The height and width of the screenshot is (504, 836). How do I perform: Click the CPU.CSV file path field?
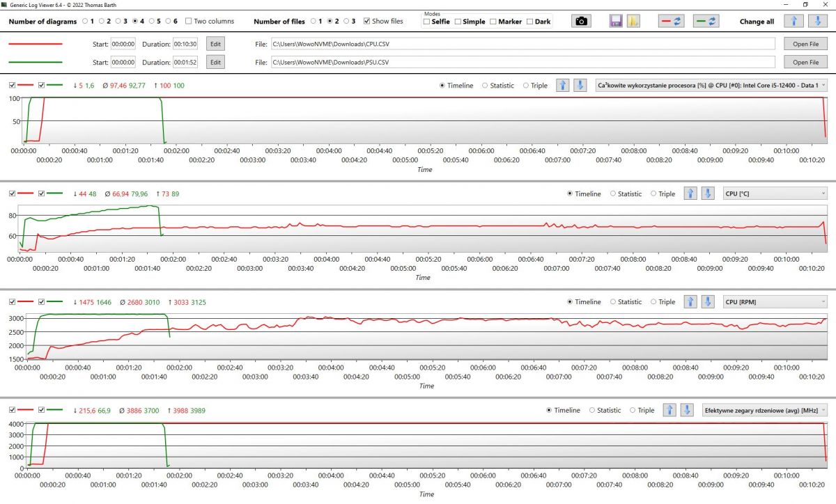pyautogui.click(x=522, y=44)
